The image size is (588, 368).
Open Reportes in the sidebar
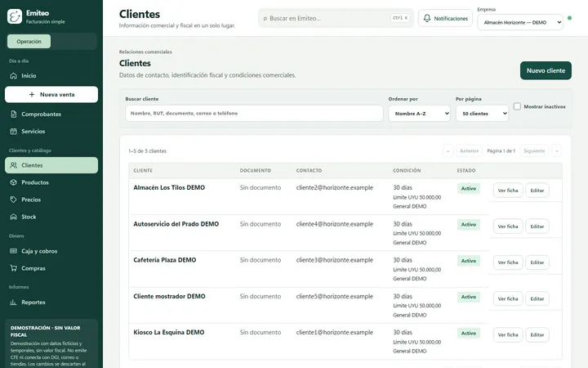point(51,303)
